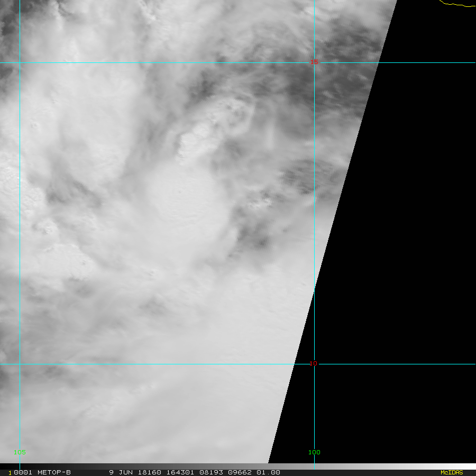The image size is (476, 476).
Task: Click the 10° and 100° gridline intersection
Action: click(x=315, y=364)
